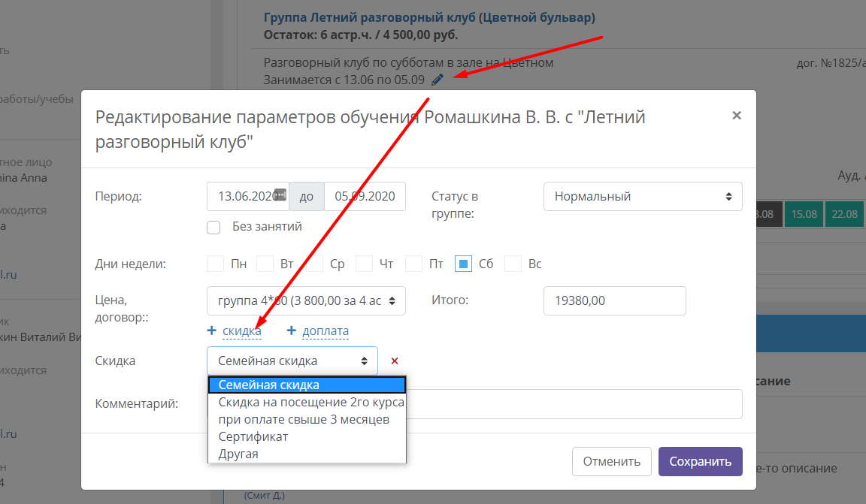Uncheck the Сб weekday box
866x504 pixels.
[463, 264]
